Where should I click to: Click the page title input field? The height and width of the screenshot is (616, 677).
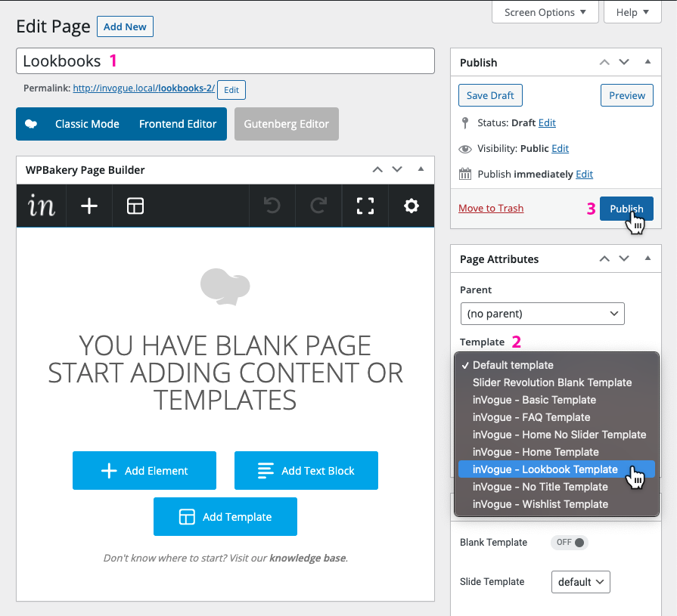tap(225, 61)
